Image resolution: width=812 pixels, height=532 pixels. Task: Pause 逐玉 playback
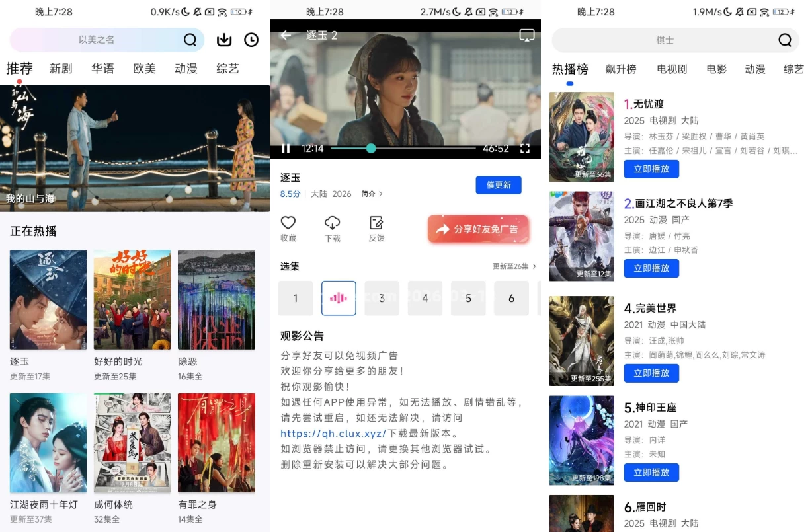[285, 149]
